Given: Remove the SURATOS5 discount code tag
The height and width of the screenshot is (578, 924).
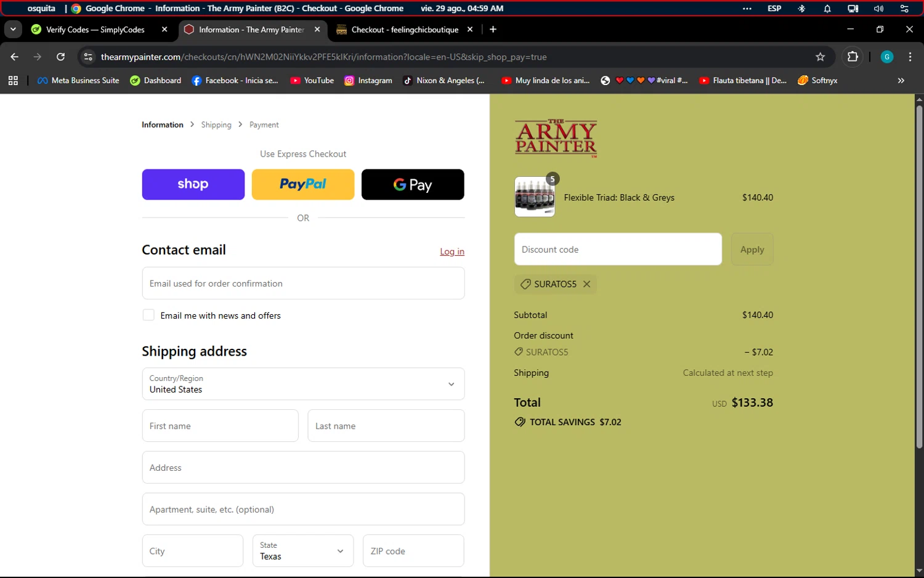Looking at the screenshot, I should pos(586,284).
